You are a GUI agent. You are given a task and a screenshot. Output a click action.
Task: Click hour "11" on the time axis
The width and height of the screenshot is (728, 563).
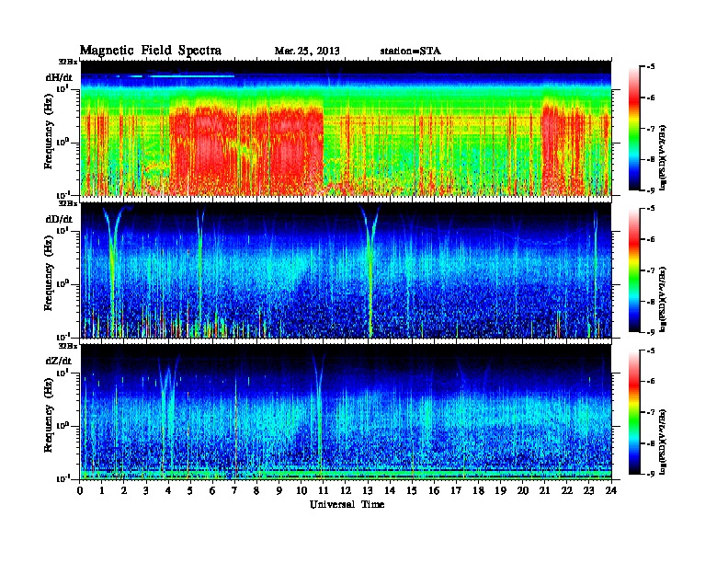[324, 490]
